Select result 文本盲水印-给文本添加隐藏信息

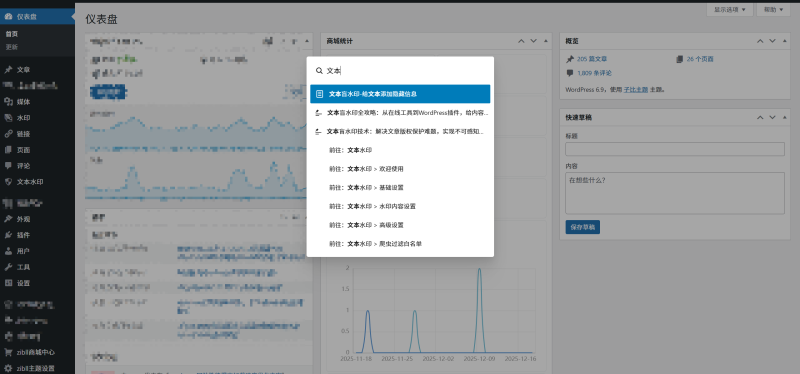click(400, 94)
